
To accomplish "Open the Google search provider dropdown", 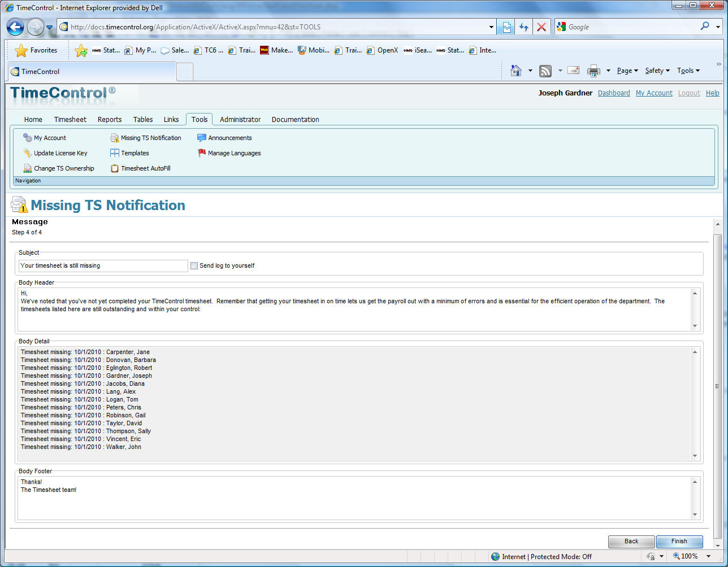I will pyautogui.click(x=718, y=26).
